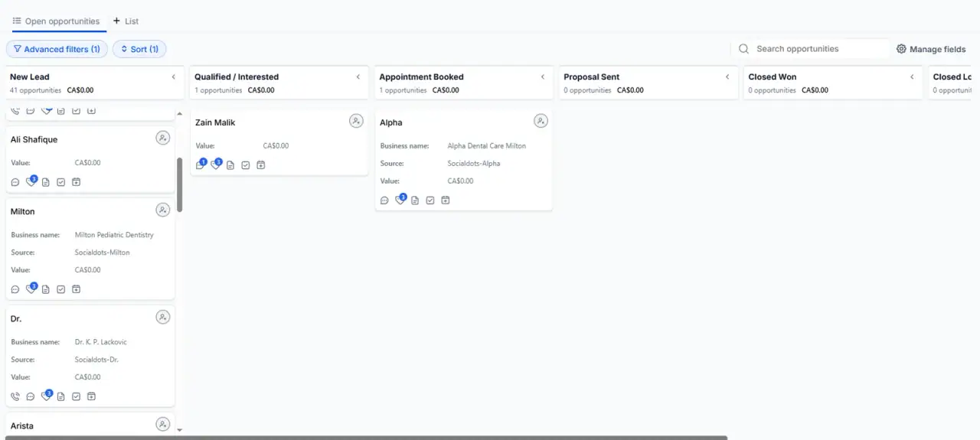Open Sort (1) options
Viewport: 980px width, 440px height.
pos(139,49)
